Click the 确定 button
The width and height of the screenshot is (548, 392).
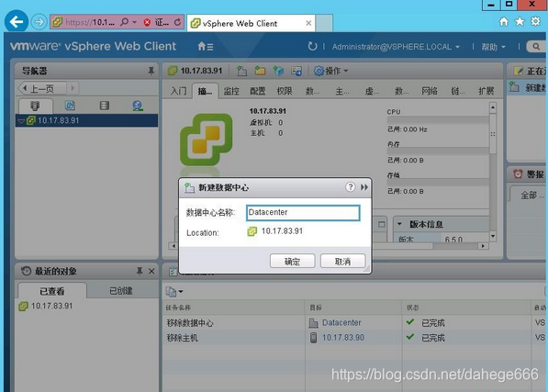292,261
